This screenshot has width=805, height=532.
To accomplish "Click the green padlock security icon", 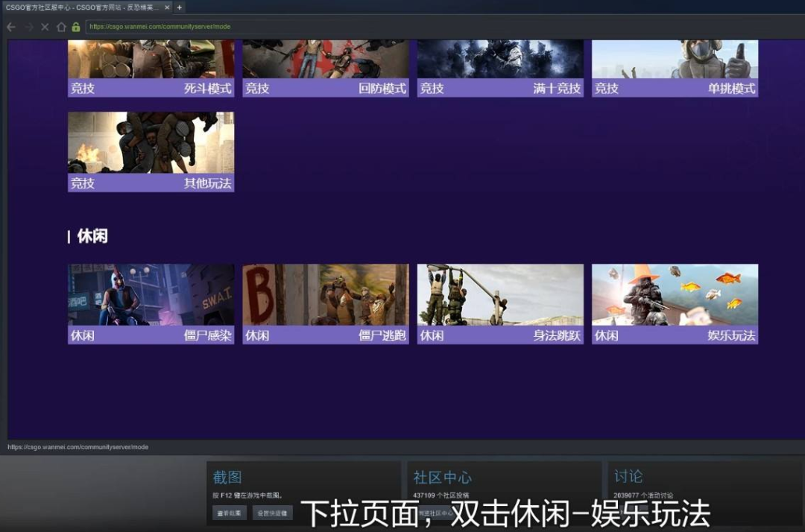I will point(76,27).
